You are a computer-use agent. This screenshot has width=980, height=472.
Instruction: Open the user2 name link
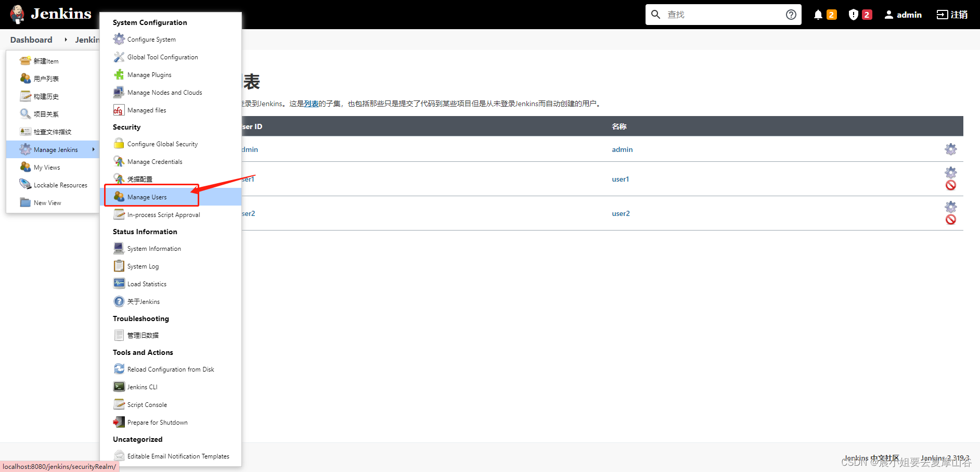[x=621, y=213]
